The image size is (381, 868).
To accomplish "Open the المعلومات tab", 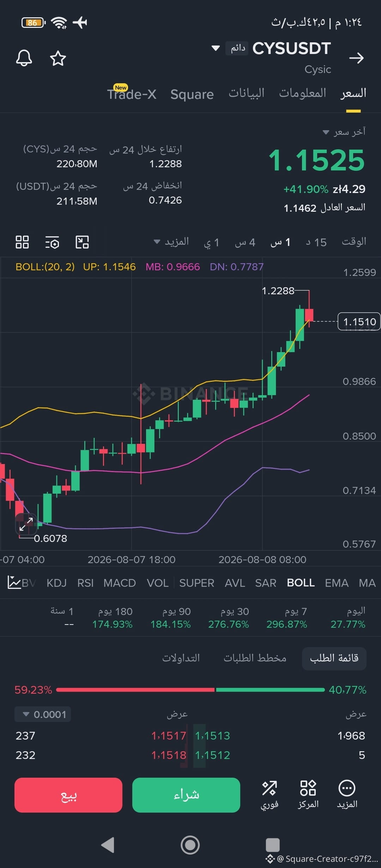I will (x=302, y=93).
